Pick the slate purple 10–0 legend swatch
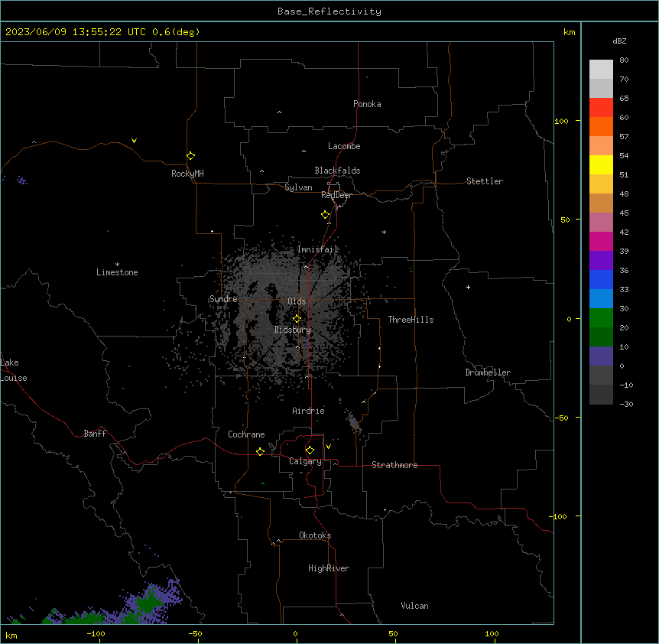659x644 pixels. [601, 356]
